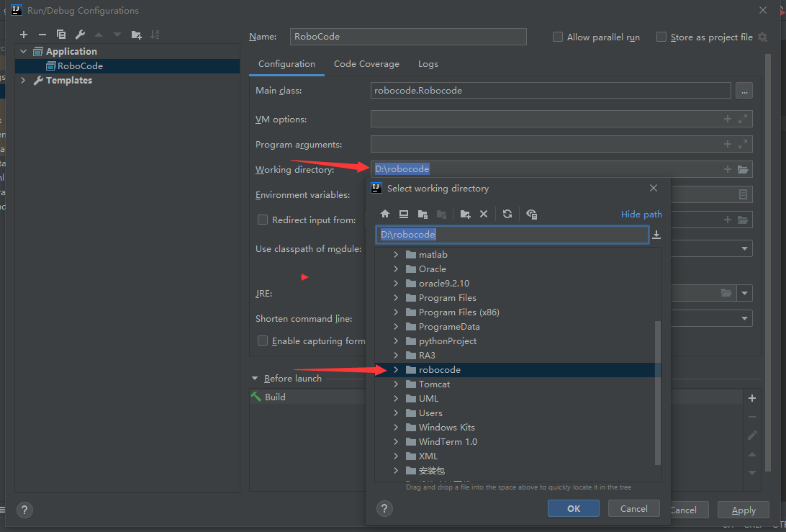Browse Working directory folder icon
The width and height of the screenshot is (786, 532).
pos(743,169)
